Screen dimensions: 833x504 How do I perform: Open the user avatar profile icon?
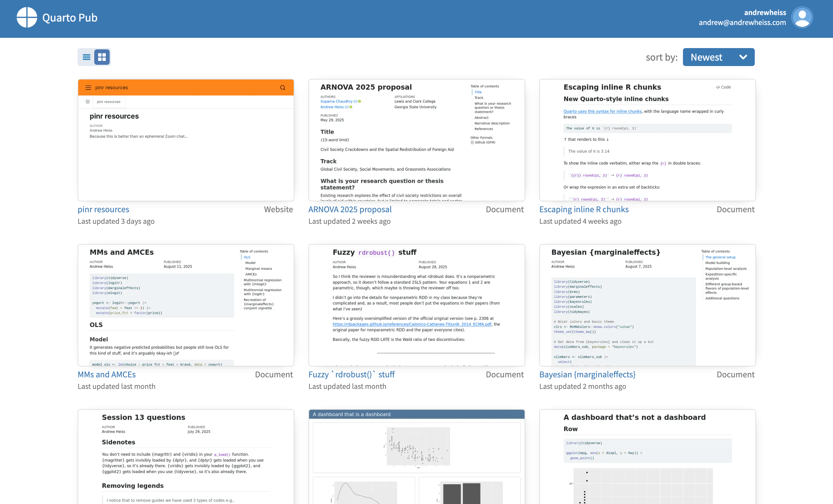[x=802, y=17]
